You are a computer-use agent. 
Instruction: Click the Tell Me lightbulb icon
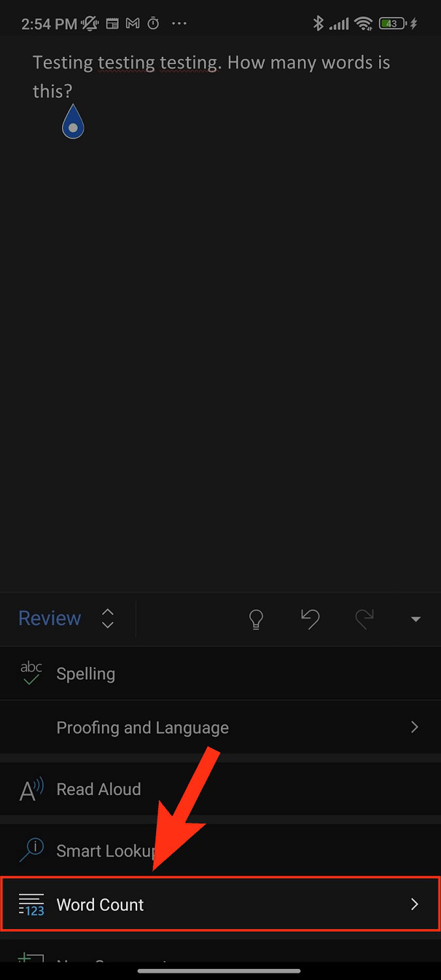[257, 619]
